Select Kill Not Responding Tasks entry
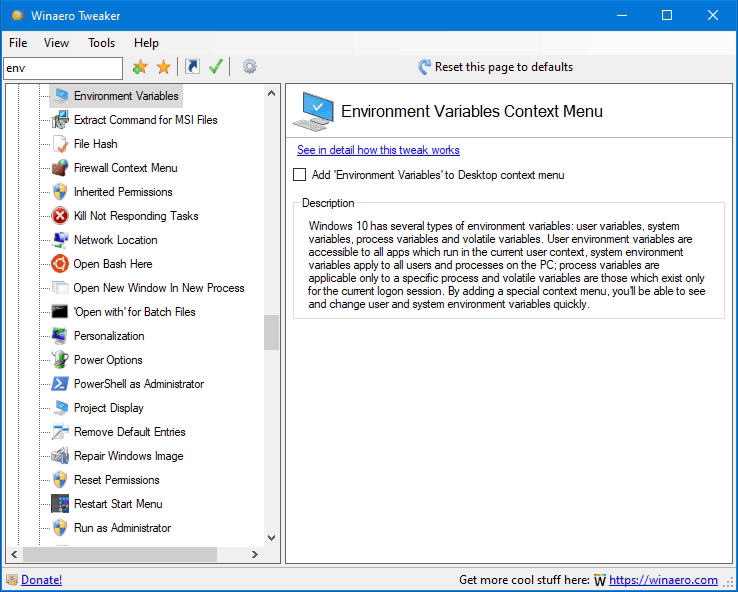 click(136, 216)
